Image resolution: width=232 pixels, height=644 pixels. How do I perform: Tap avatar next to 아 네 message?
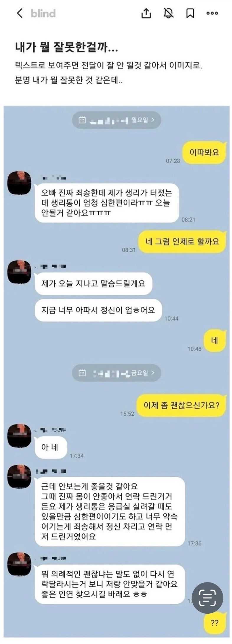click(x=19, y=436)
